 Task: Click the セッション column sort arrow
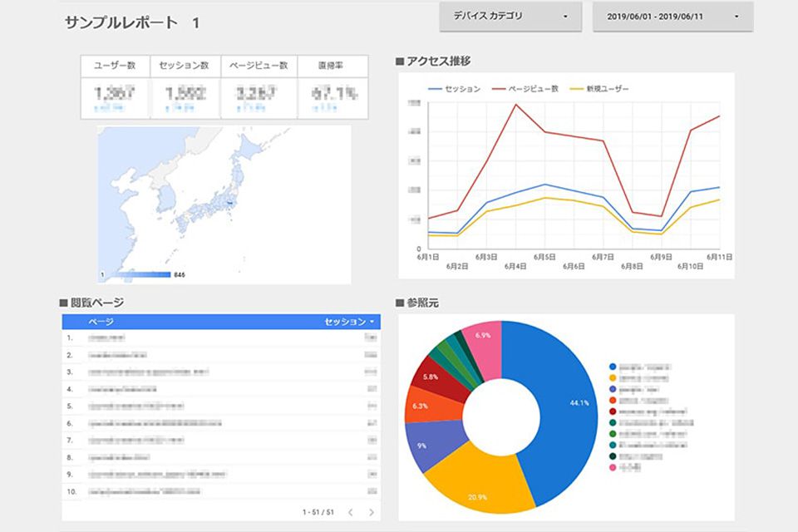coord(372,322)
